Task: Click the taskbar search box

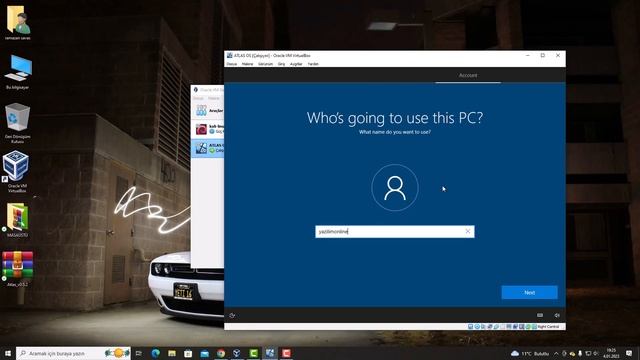Action: click(73, 353)
